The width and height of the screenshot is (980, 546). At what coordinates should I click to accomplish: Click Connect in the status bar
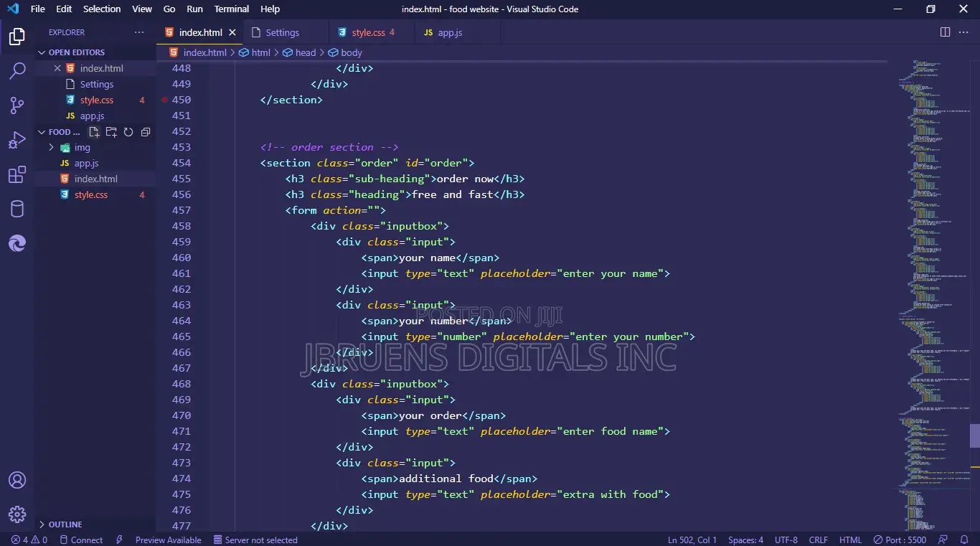81,540
